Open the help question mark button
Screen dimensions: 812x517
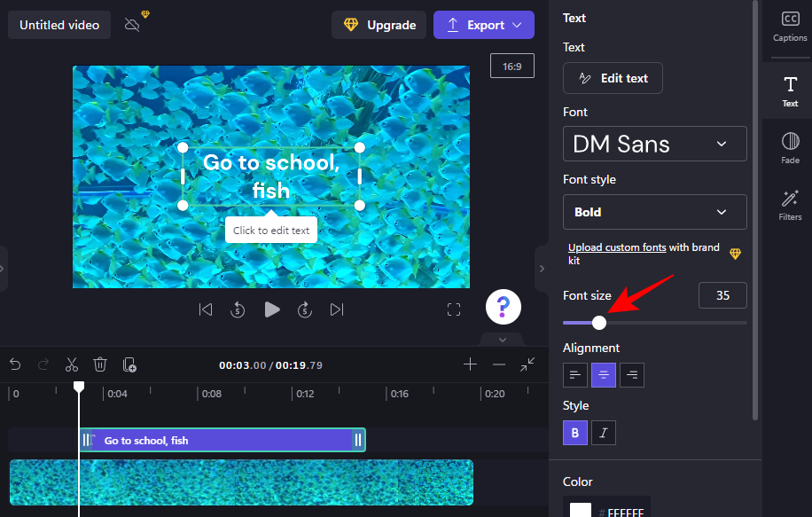pyautogui.click(x=503, y=308)
